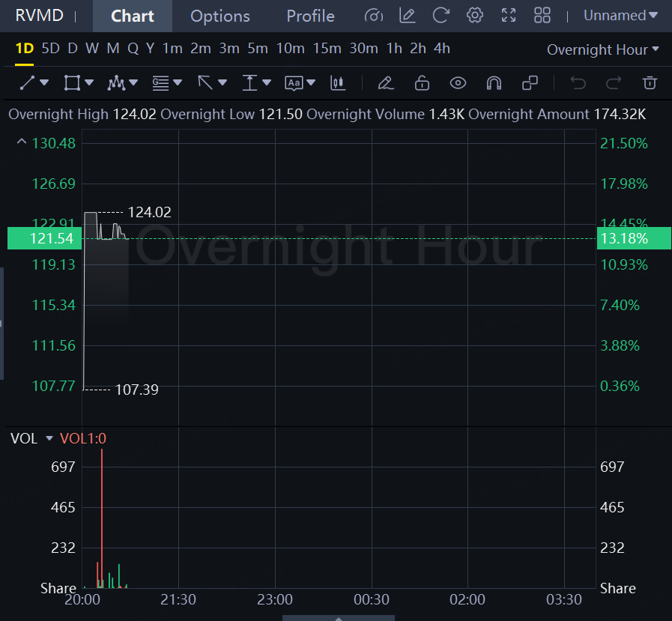Select the rectangle shape tool
Screen dimensions: 672x621
tap(72, 82)
